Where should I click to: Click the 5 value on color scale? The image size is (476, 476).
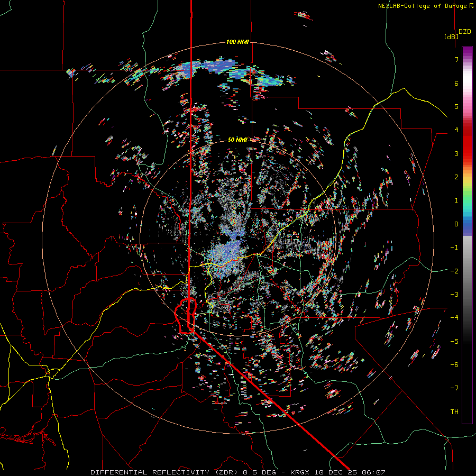coord(456,106)
